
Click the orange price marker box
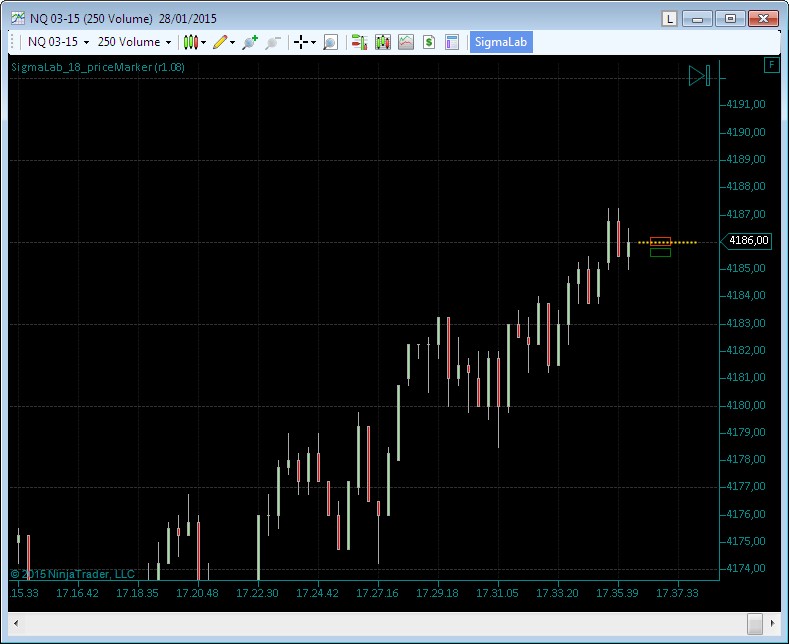click(x=660, y=242)
